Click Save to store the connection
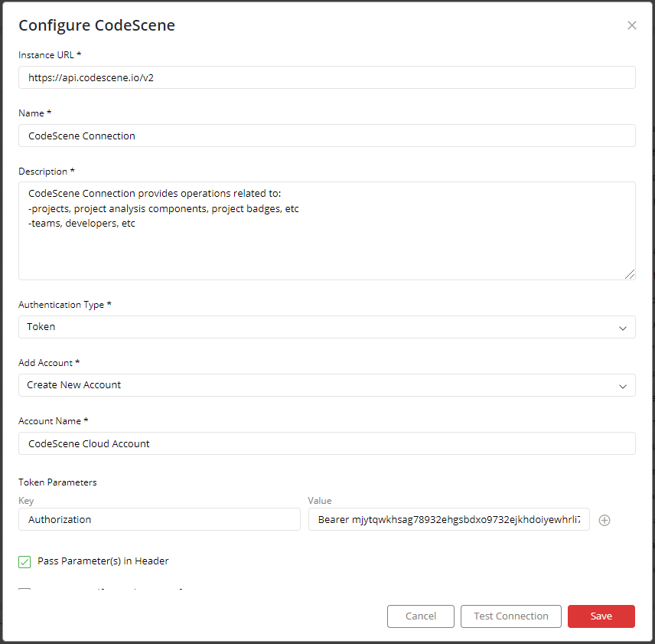 (601, 616)
